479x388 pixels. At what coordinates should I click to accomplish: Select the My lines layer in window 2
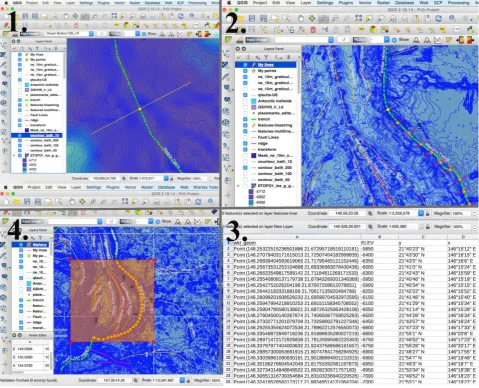click(x=266, y=65)
